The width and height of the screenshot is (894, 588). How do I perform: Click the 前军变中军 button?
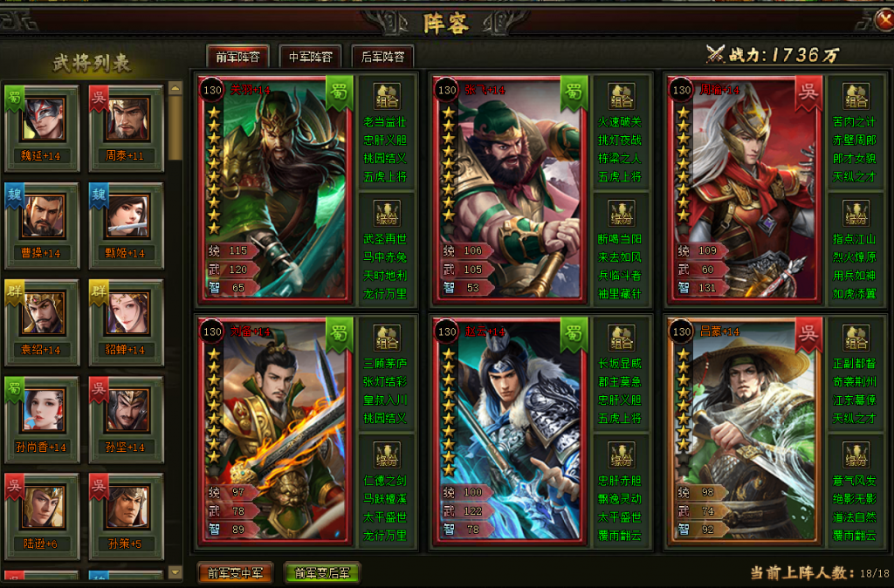235,572
